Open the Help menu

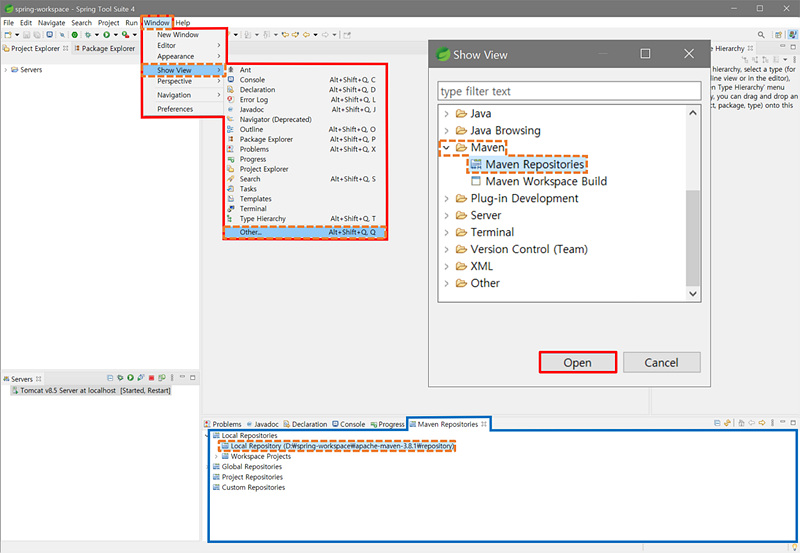[183, 22]
